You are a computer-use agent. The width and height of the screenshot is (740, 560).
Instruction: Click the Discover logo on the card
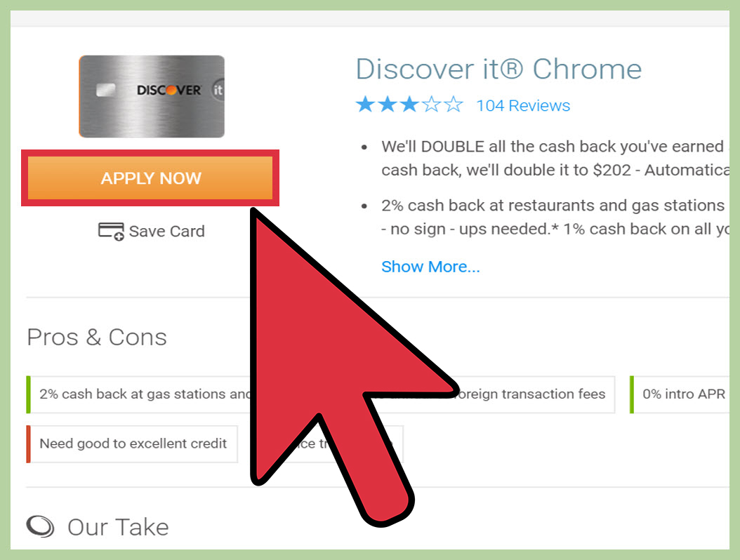click(169, 90)
